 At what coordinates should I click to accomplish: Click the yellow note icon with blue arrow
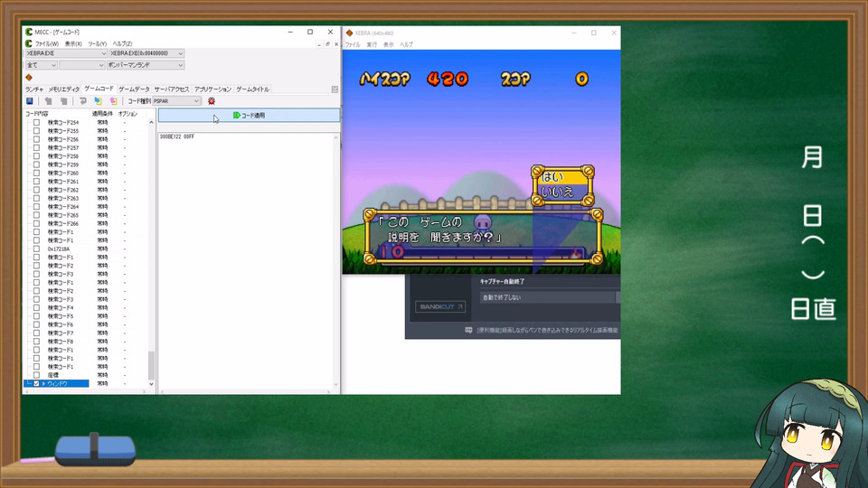tap(98, 101)
